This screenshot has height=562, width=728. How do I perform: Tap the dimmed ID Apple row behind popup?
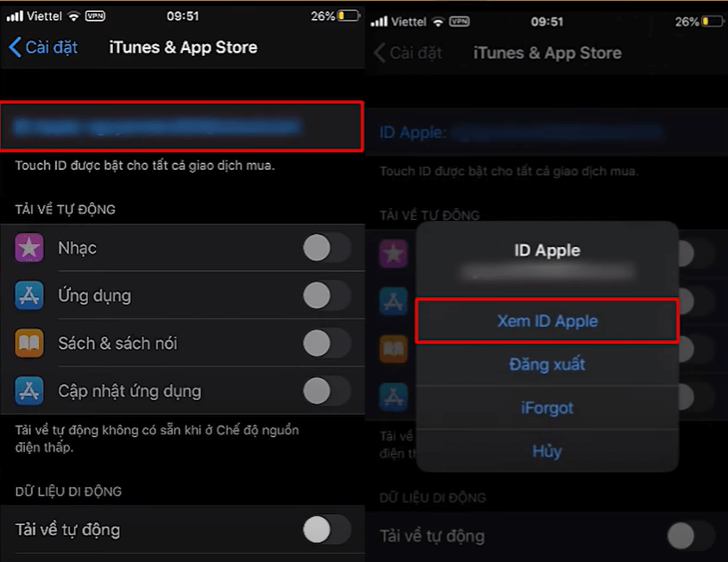[x=546, y=132]
